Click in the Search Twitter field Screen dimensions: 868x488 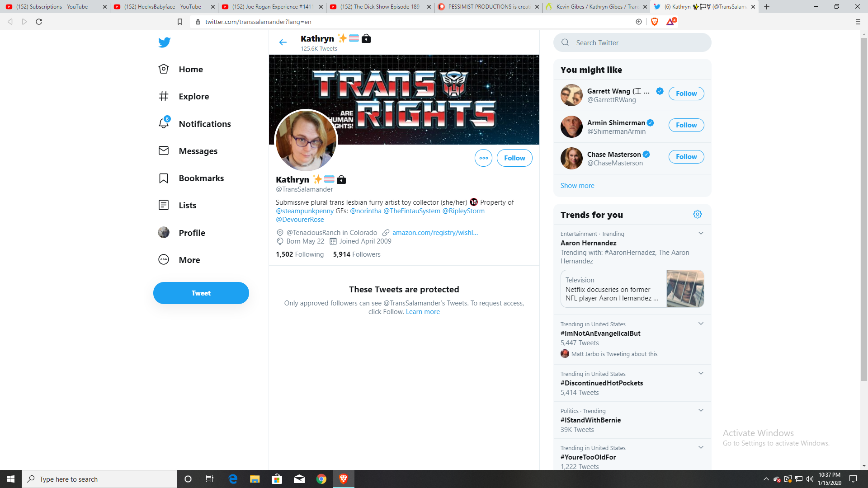[x=632, y=42]
